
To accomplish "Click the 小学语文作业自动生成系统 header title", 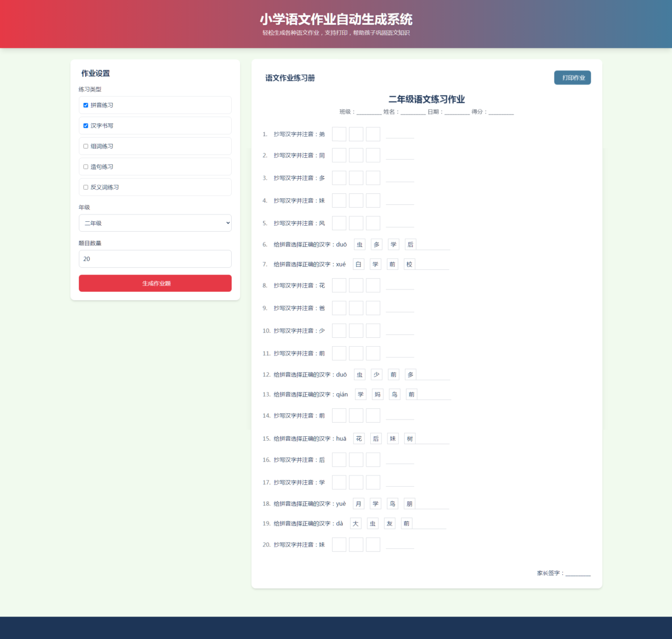I will (x=336, y=20).
